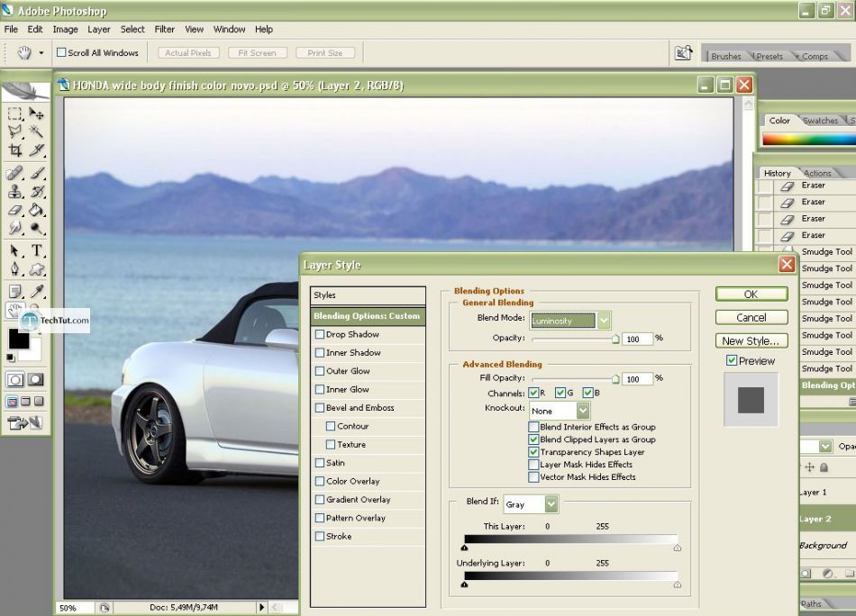Select the Move tool
Screen dimensions: 856x616
point(36,113)
